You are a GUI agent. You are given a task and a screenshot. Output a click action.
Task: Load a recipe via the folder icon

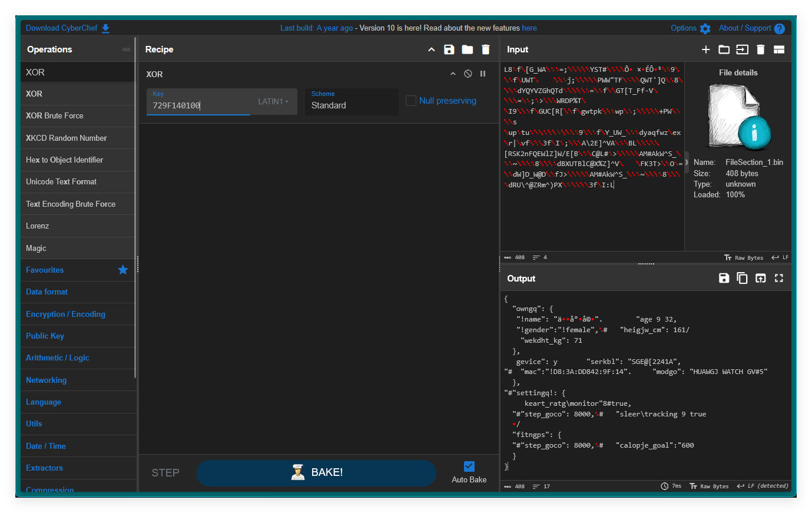click(x=468, y=49)
